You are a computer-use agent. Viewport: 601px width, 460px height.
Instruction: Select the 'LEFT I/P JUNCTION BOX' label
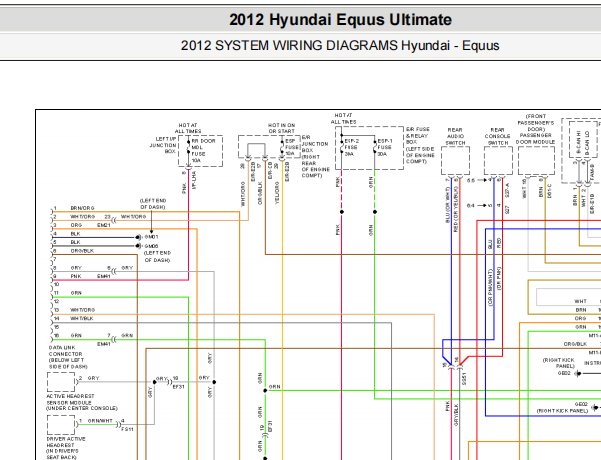pyautogui.click(x=163, y=145)
